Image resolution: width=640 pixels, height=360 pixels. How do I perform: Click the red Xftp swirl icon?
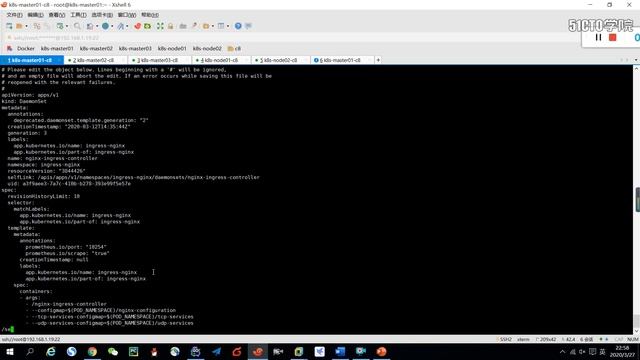click(x=138, y=26)
